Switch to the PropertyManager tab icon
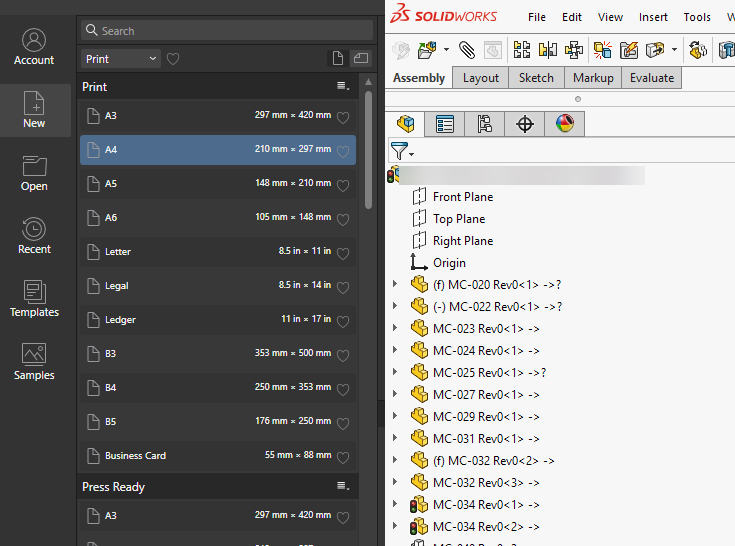This screenshot has width=735, height=546. tap(445, 124)
